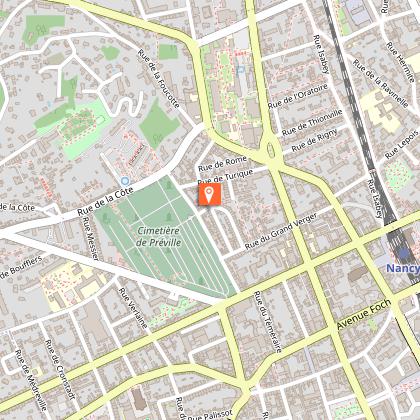Click the orange location pin marker
This screenshot has height=420, width=420.
pos(209,195)
